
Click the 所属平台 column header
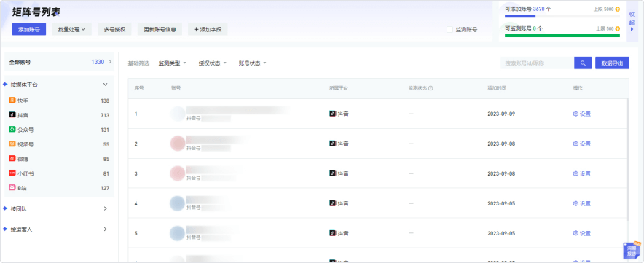(339, 88)
